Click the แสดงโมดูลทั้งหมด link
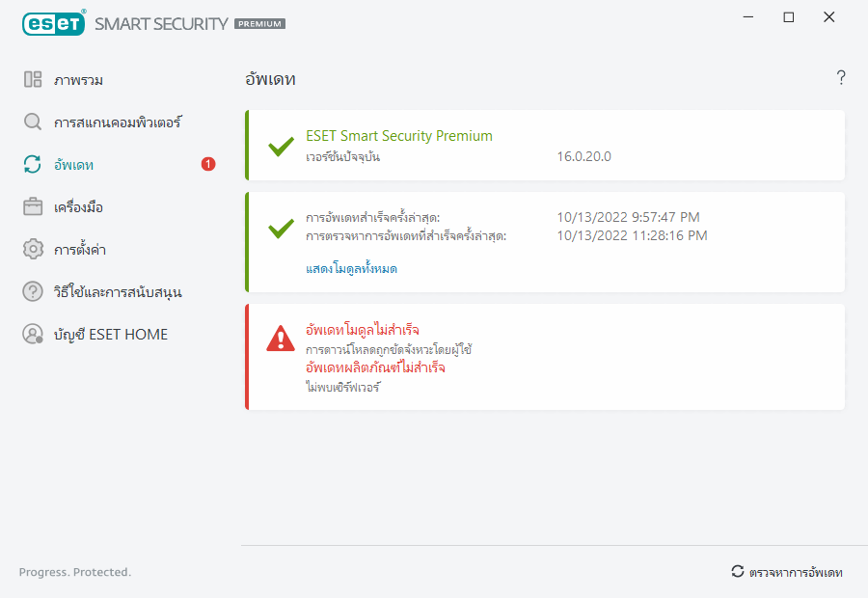The height and width of the screenshot is (598, 868). 351,269
